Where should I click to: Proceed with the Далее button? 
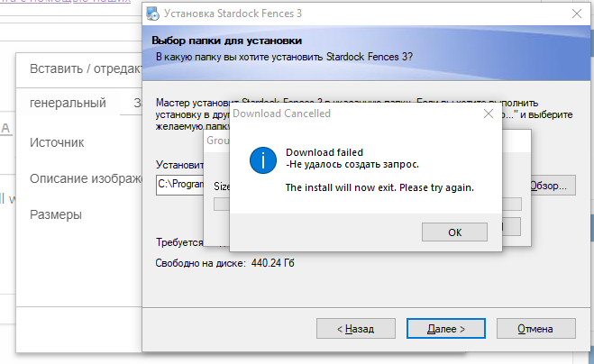[447, 329]
